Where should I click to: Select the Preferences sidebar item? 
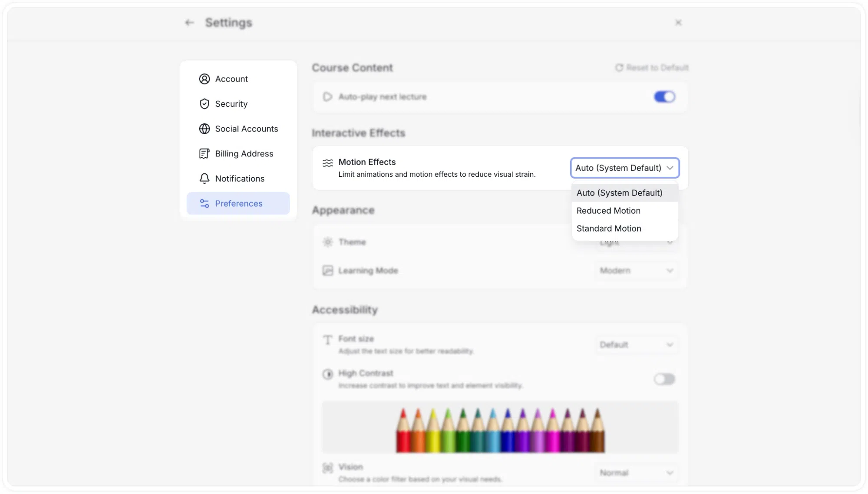coord(238,204)
